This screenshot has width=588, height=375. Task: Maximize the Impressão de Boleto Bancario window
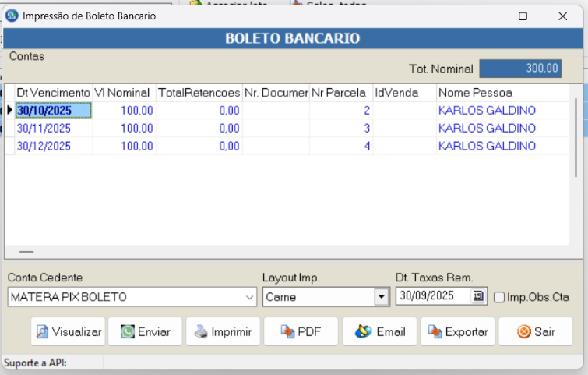(x=523, y=16)
